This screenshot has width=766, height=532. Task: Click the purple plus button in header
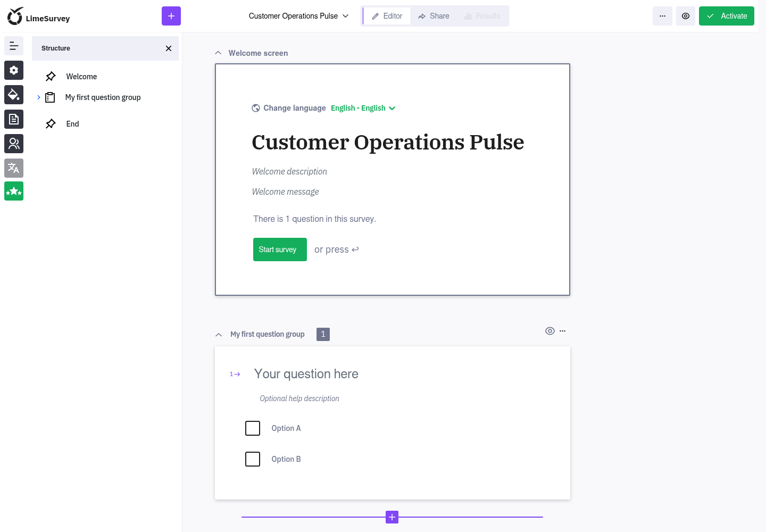pyautogui.click(x=171, y=16)
